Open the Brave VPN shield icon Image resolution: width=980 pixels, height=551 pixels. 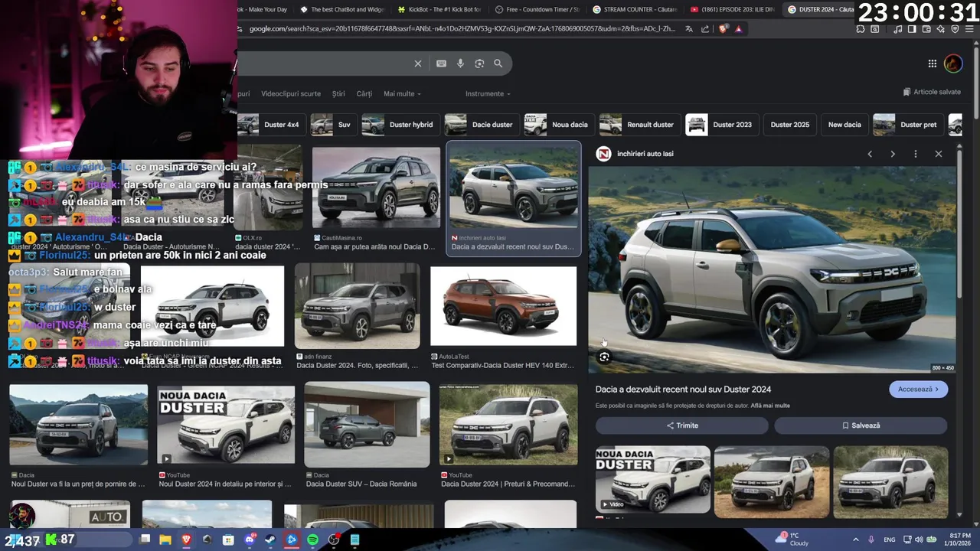tap(955, 29)
